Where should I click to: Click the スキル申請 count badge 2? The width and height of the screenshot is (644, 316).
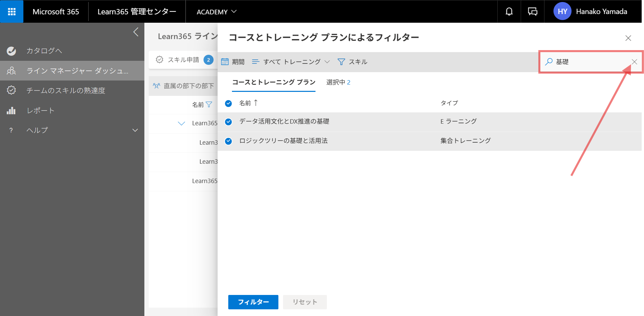pyautogui.click(x=209, y=60)
